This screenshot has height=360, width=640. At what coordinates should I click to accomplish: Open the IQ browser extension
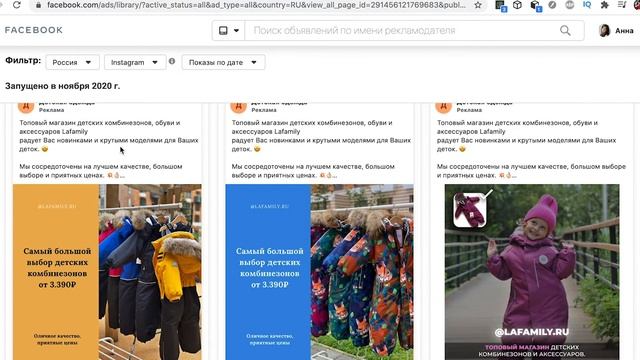tap(587, 5)
